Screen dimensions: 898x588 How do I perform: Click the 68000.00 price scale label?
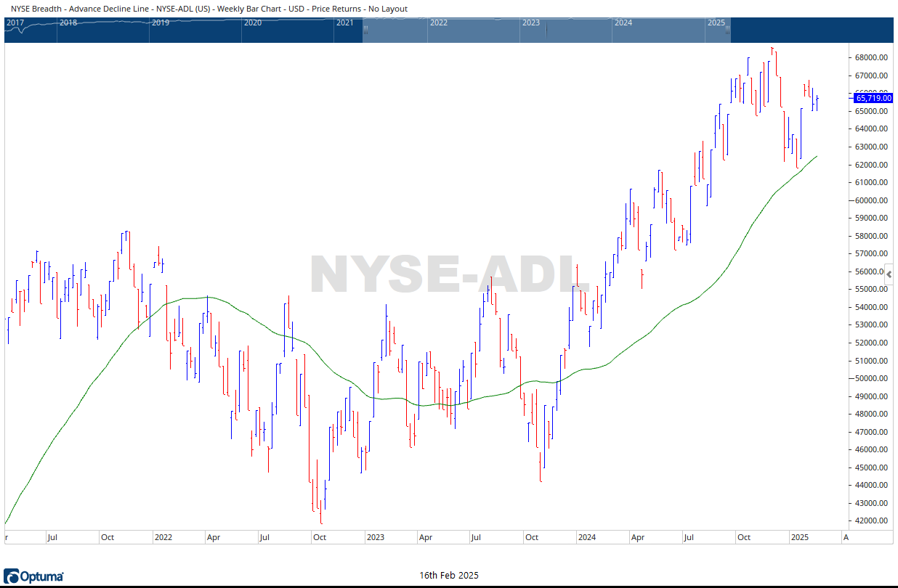click(872, 57)
